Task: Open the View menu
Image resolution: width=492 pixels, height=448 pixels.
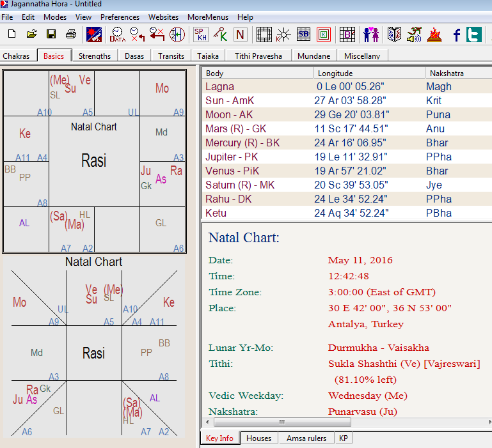Action: pyautogui.click(x=83, y=17)
